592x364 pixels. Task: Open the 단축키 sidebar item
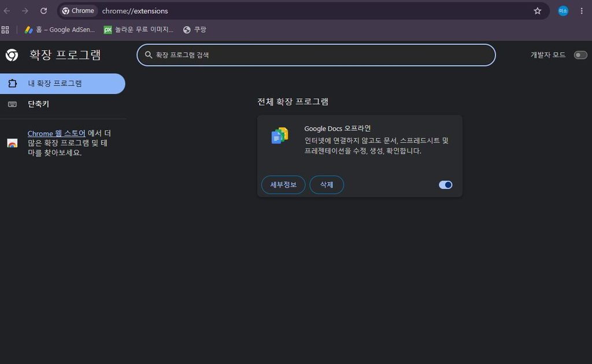(x=39, y=104)
